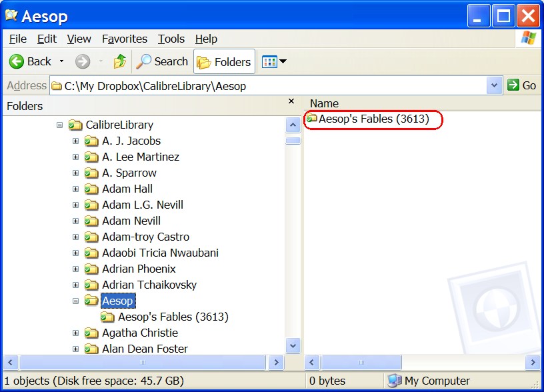This screenshot has width=544, height=392.
Task: Select CalibreLibrary folder icon in tree
Action: pyautogui.click(x=75, y=125)
